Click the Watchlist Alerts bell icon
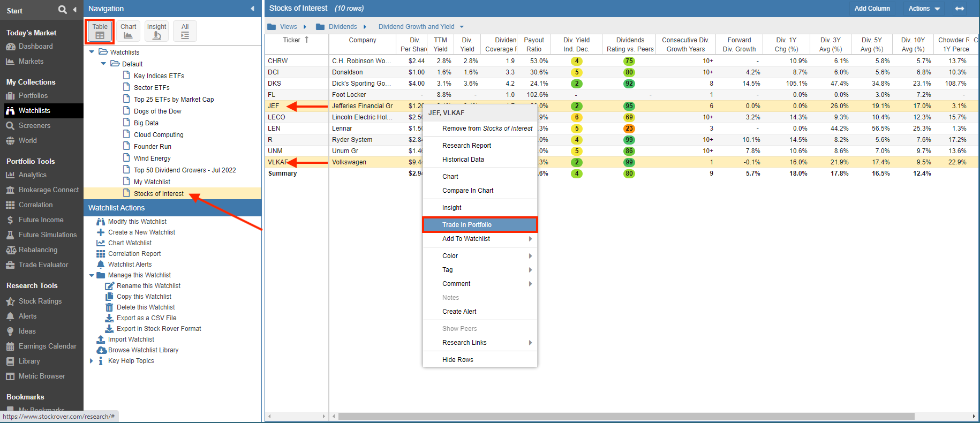This screenshot has height=423, width=980. click(x=101, y=265)
